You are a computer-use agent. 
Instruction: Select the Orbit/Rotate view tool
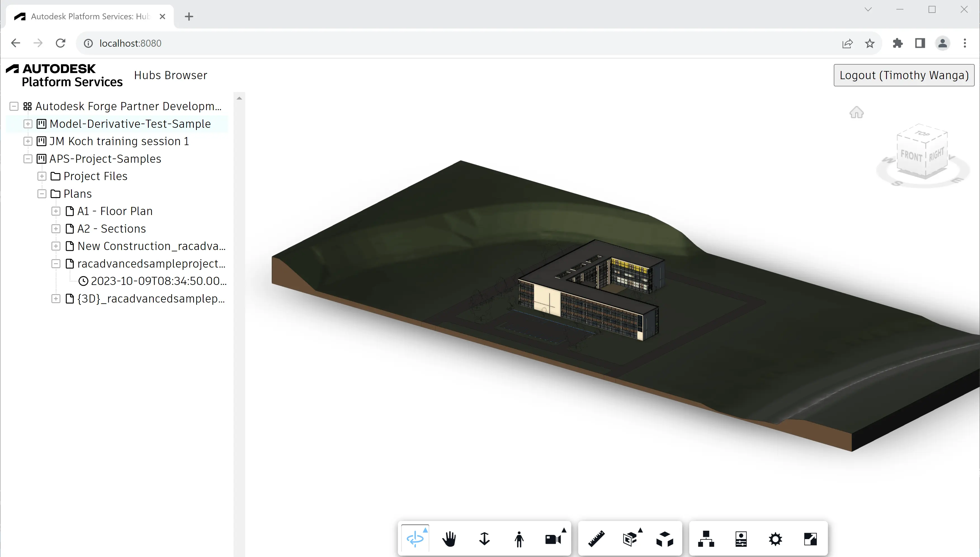pyautogui.click(x=415, y=538)
